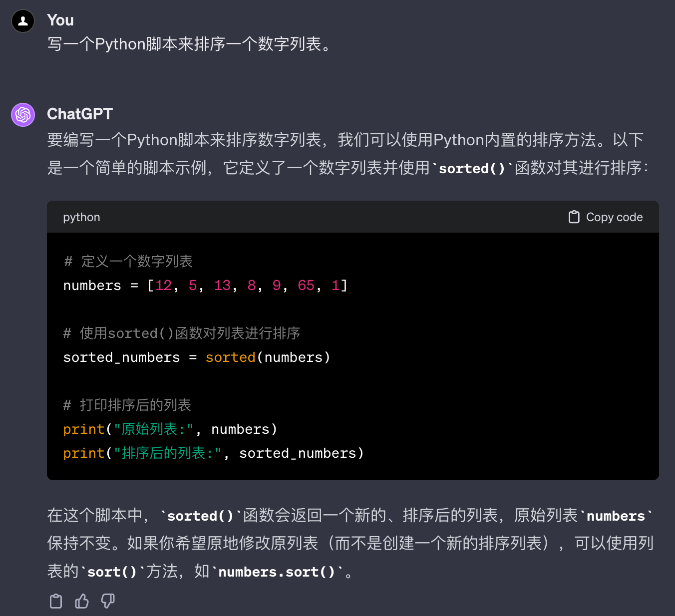Copy the response with the bottom clipboard icon
Image resolution: width=675 pixels, height=616 pixels.
coord(56,601)
